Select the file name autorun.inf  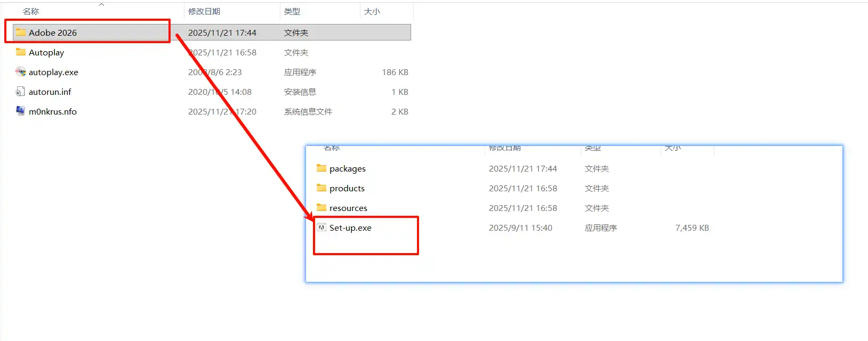tap(50, 92)
